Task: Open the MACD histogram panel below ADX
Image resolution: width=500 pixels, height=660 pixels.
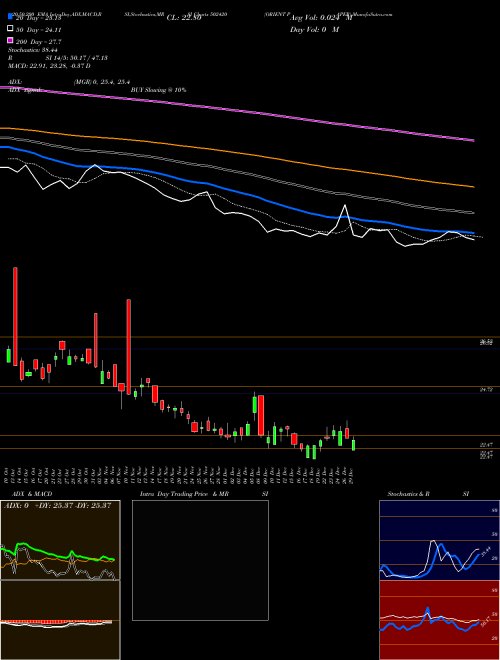Action: pyautogui.click(x=60, y=620)
